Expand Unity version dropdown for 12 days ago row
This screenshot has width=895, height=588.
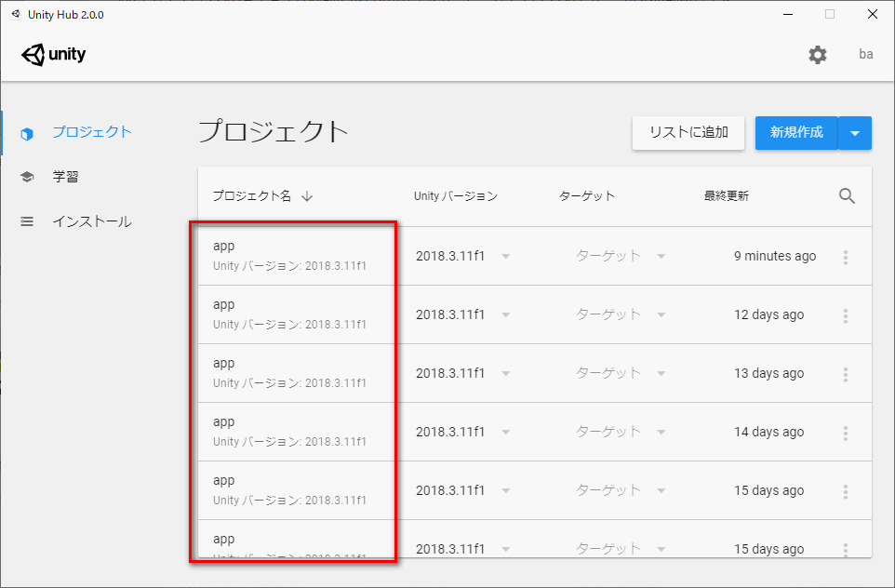[x=506, y=315]
